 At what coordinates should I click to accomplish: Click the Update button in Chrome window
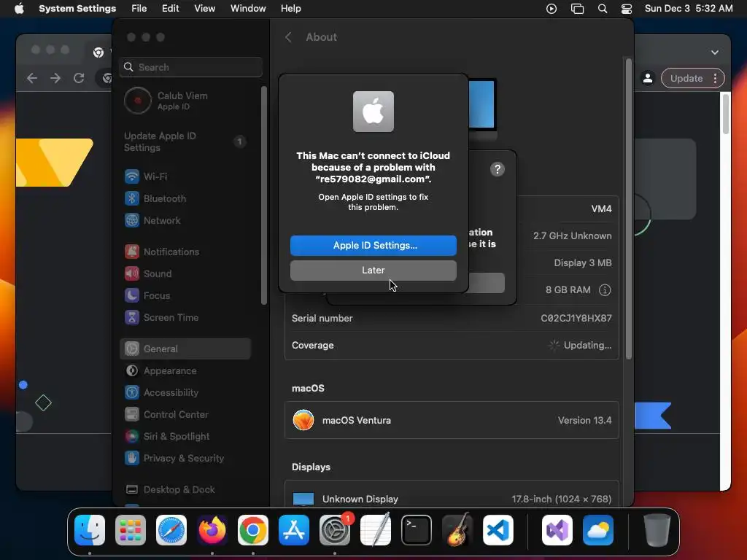tap(686, 79)
